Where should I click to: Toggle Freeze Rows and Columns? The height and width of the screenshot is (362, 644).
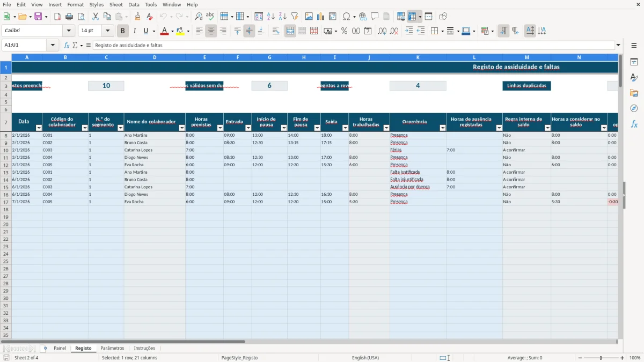coord(412,17)
